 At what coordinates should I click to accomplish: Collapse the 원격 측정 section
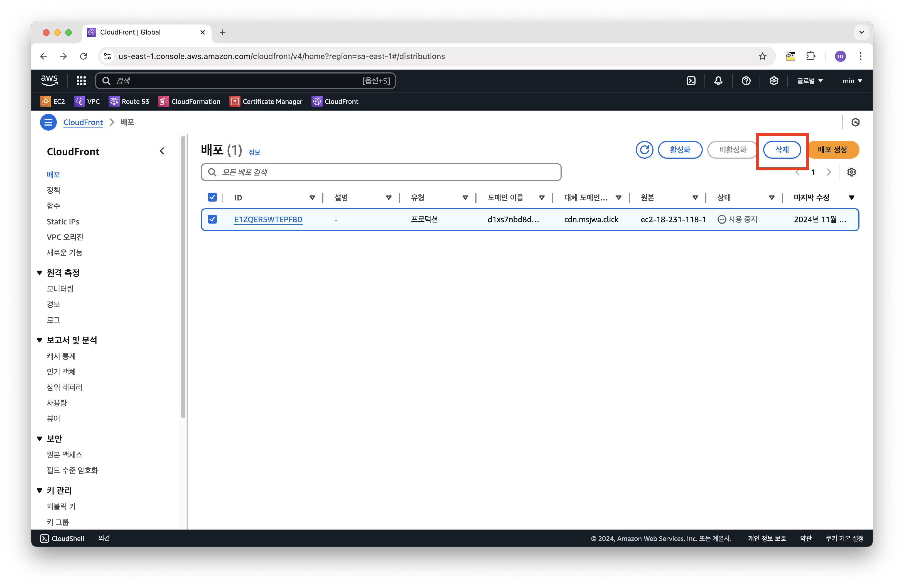(x=40, y=273)
